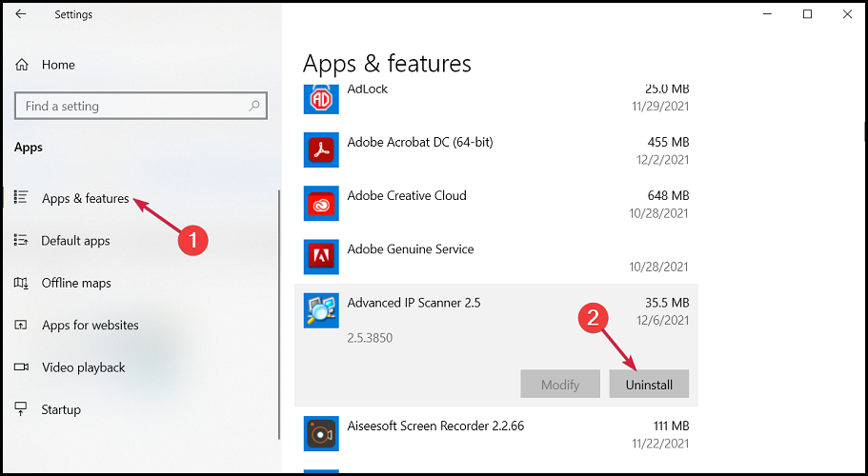Screen dimensions: 868x476
Task: Select Aiseesoft Screen Recorder 2.2.66 entry
Action: tap(435, 426)
